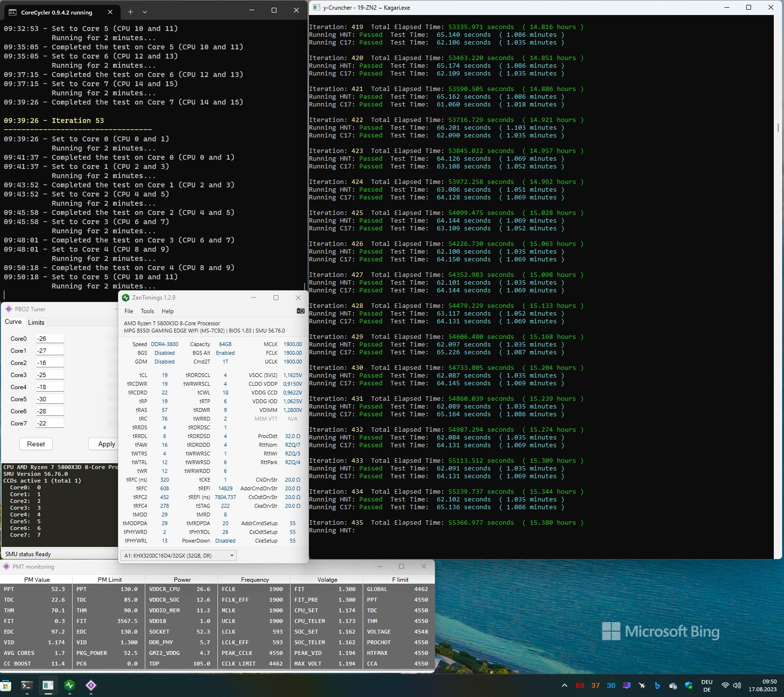
Task: Show hidden tray icons chevron
Action: point(565,685)
